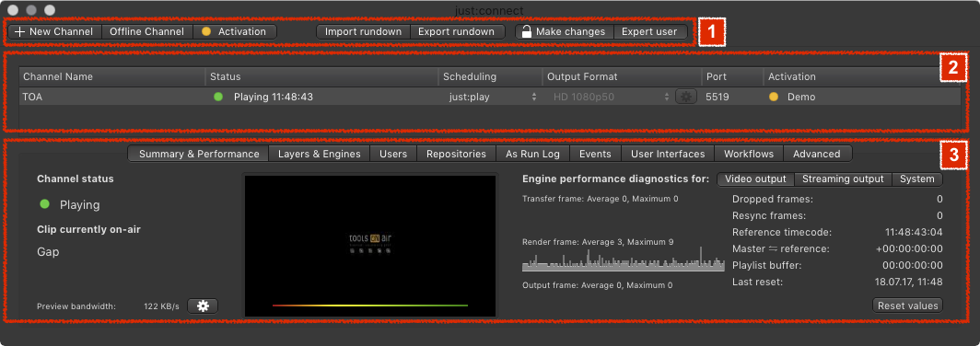Select Streaming output diagnostics

843,179
